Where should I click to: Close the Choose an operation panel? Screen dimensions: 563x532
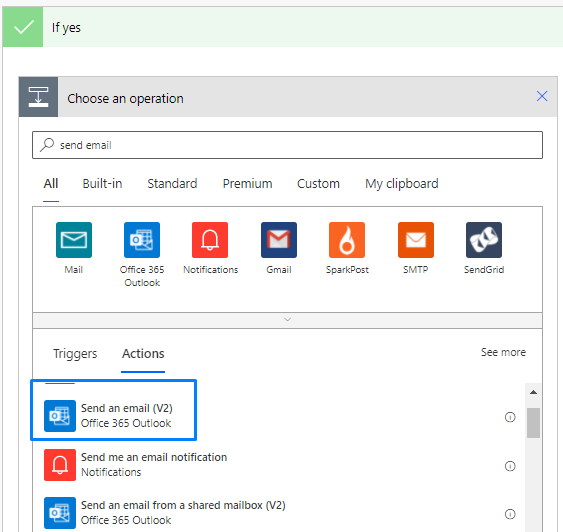tap(542, 96)
